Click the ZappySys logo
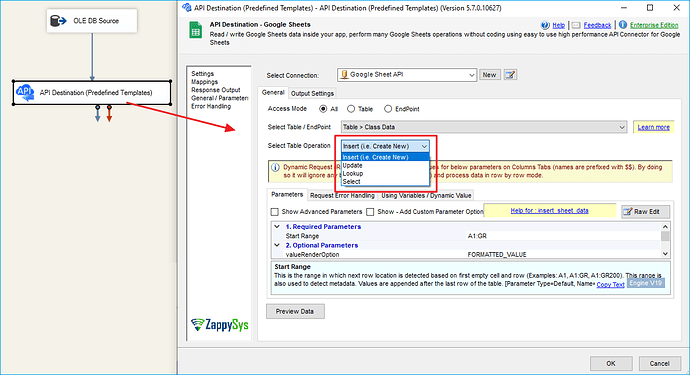 coord(220,325)
